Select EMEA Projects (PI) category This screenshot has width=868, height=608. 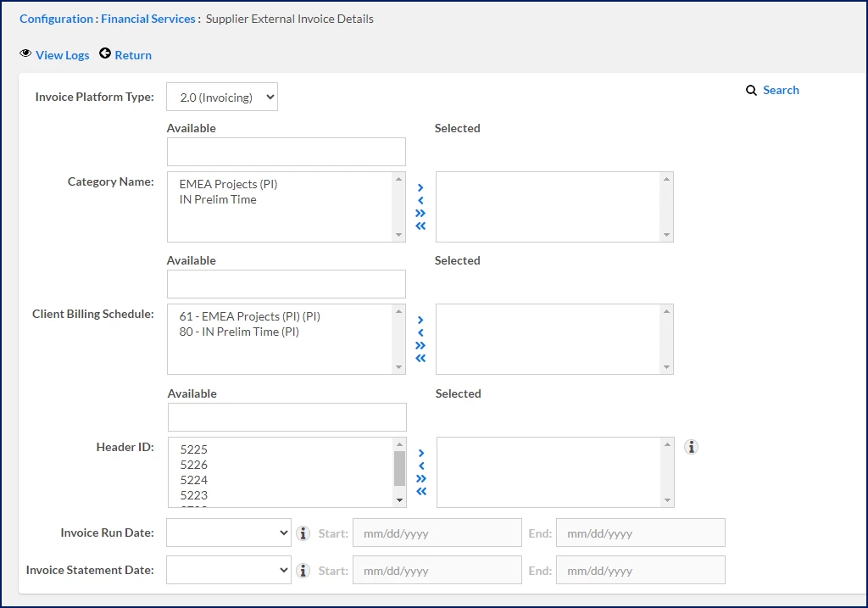coord(229,184)
